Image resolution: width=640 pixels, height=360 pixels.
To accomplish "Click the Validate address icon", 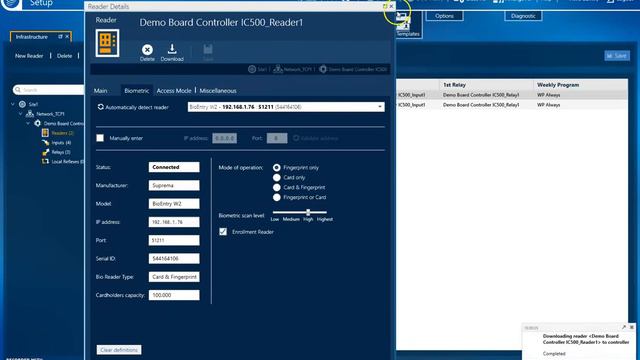I will 296,138.
